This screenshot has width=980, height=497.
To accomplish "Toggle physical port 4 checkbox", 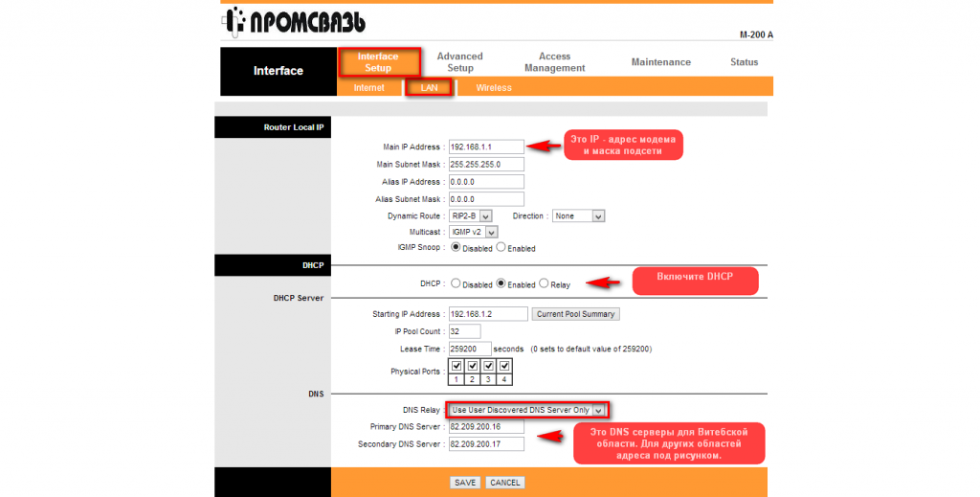I will [504, 366].
